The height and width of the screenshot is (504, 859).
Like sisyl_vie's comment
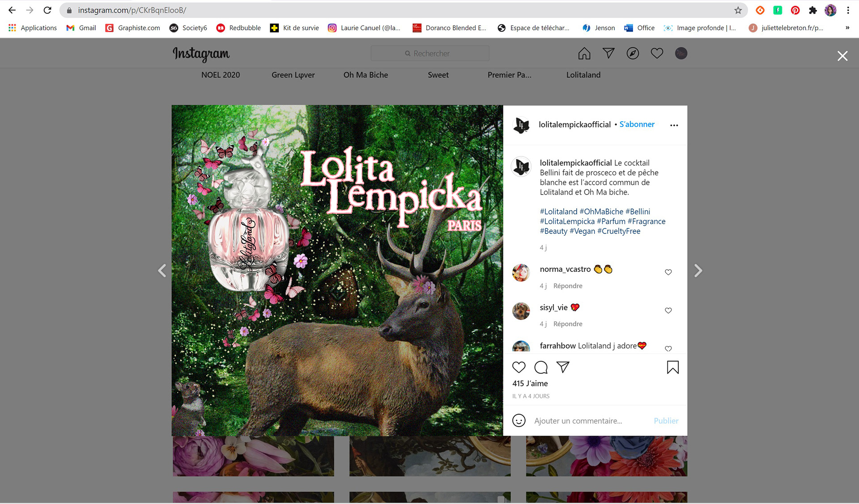coord(668,310)
